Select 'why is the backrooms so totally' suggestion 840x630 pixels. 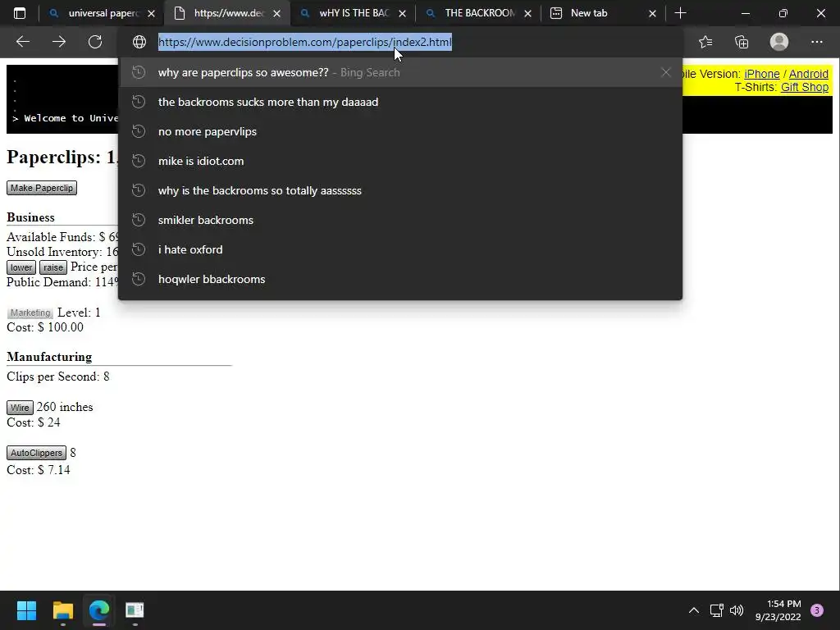pyautogui.click(x=400, y=190)
